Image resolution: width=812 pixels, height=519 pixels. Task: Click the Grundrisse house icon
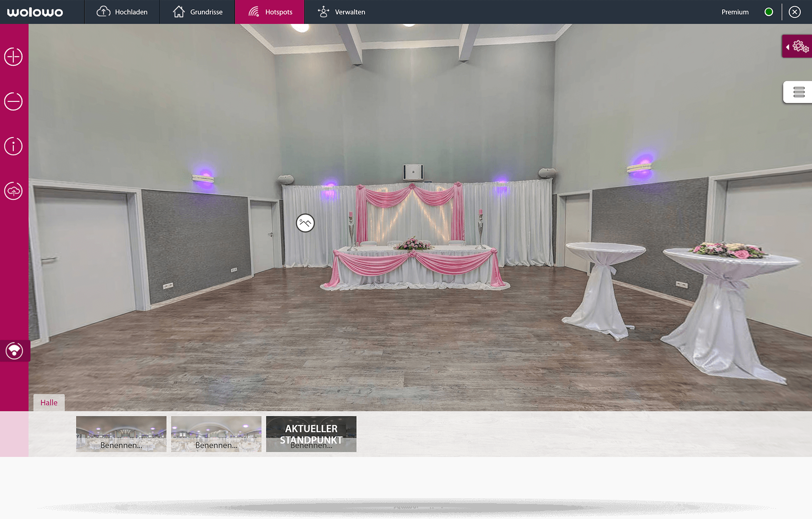pyautogui.click(x=179, y=11)
